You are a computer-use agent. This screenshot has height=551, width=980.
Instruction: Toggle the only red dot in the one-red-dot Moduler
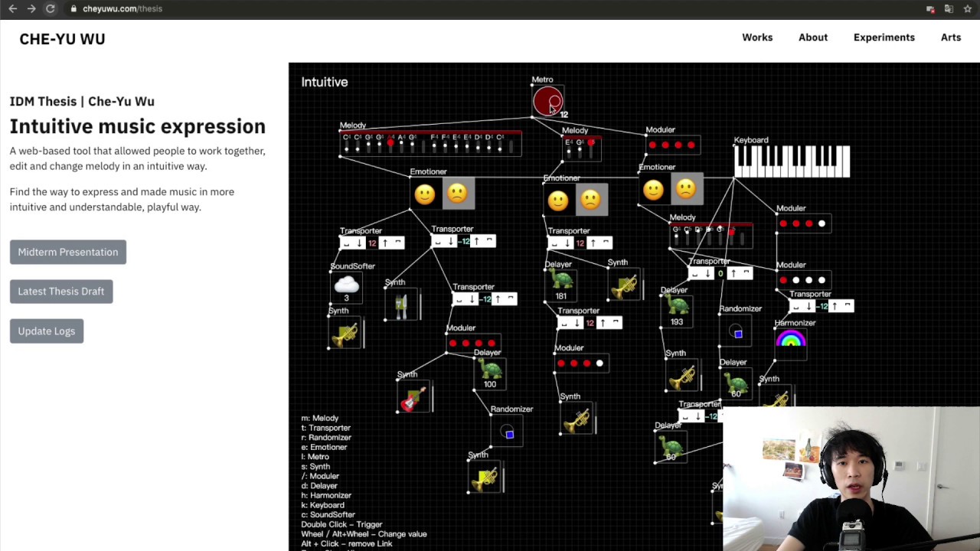pyautogui.click(x=782, y=280)
